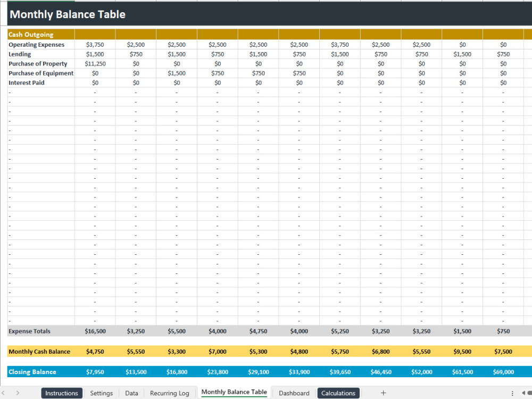
Task: Select the $16,800 closing balance cell
Action: (177, 372)
